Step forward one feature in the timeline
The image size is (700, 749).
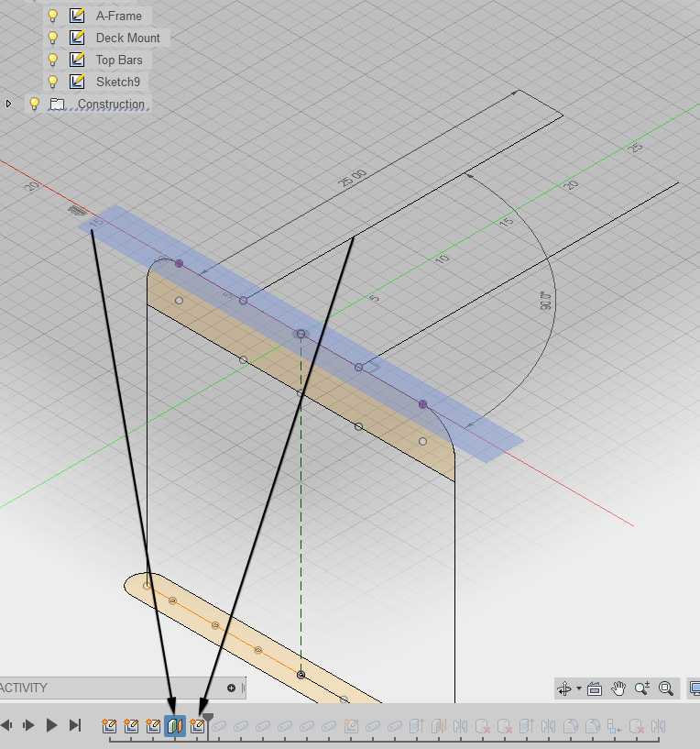28,725
